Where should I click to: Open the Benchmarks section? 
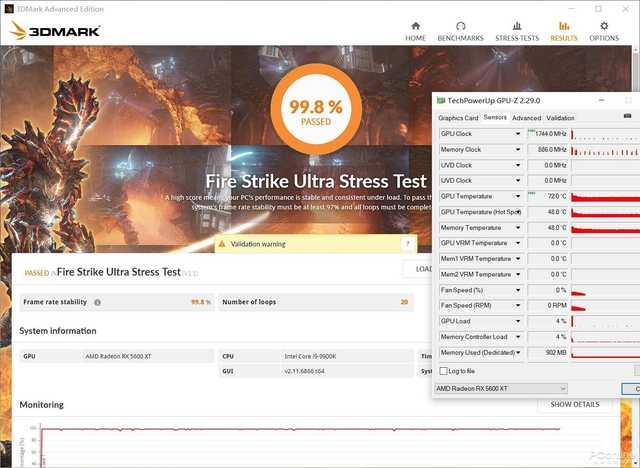pos(461,31)
